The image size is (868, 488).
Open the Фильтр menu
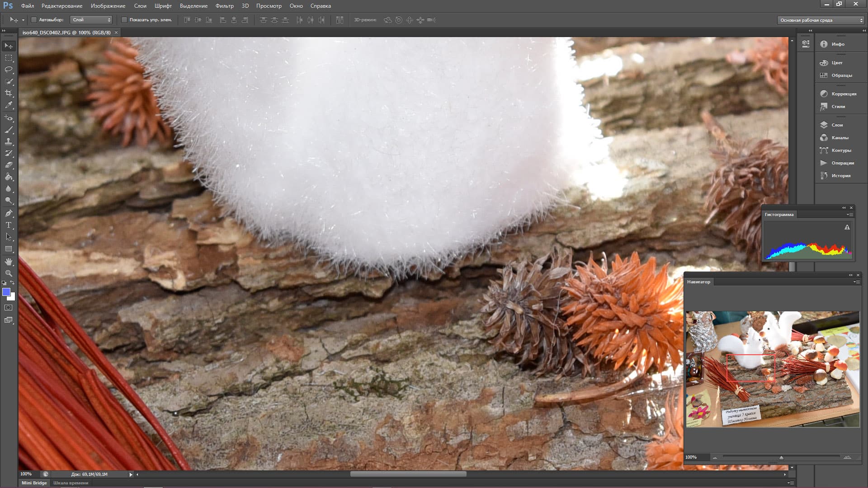pyautogui.click(x=224, y=6)
